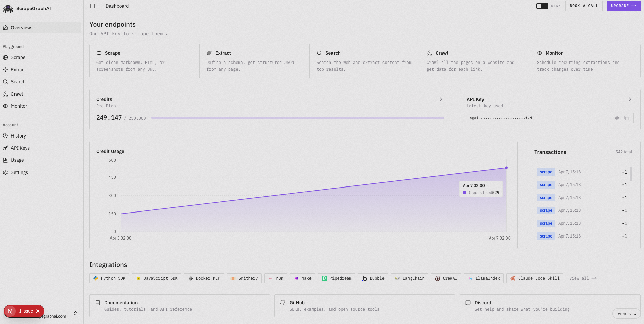Click the '249.147' credits value
The image size is (644, 324).
tap(109, 118)
